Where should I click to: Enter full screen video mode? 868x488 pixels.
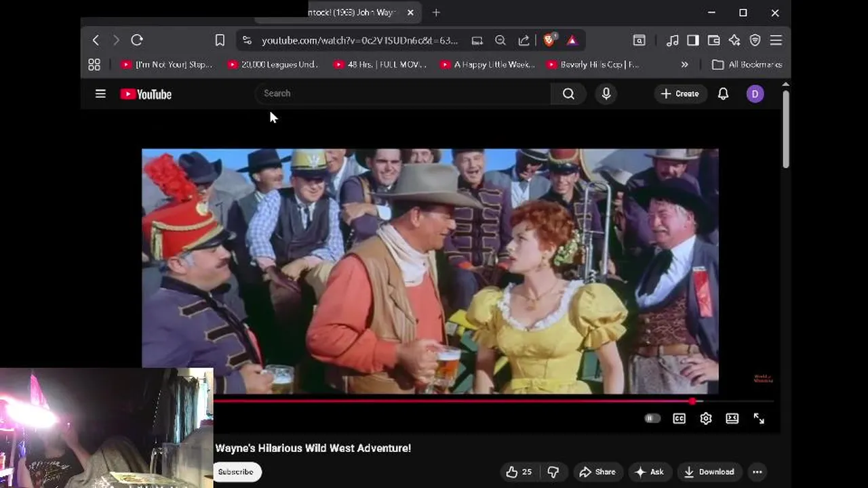click(759, 418)
